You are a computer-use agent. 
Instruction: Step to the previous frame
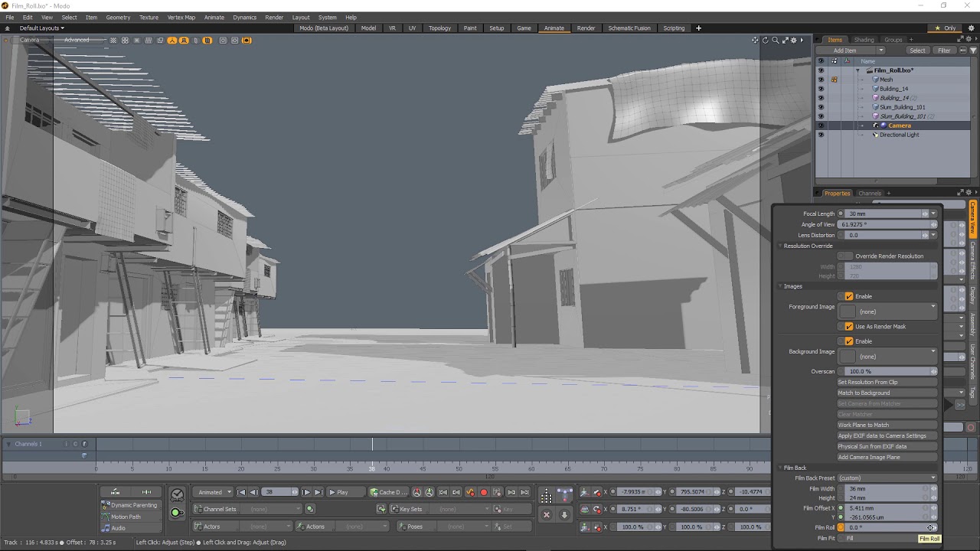[253, 492]
